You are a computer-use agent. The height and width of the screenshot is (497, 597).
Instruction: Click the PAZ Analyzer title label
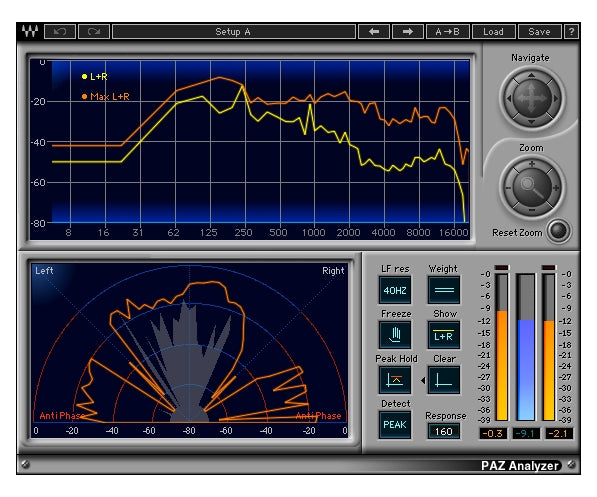[520, 465]
